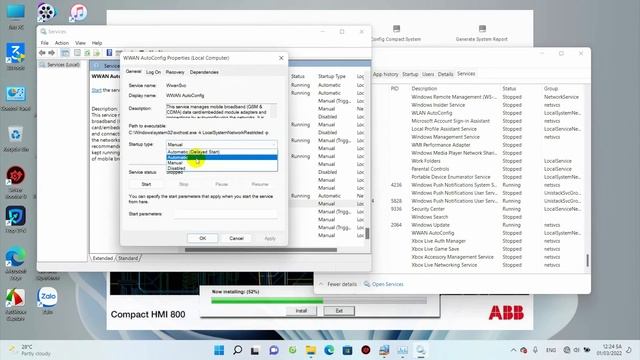Open Details tab in Task Manager
The width and height of the screenshot is (640, 360).
445,74
